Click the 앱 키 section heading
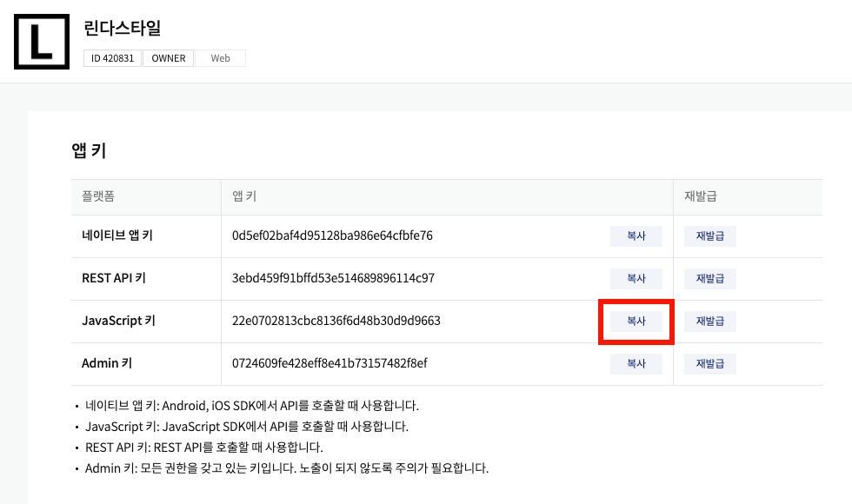The height and width of the screenshot is (504, 852). 89,150
